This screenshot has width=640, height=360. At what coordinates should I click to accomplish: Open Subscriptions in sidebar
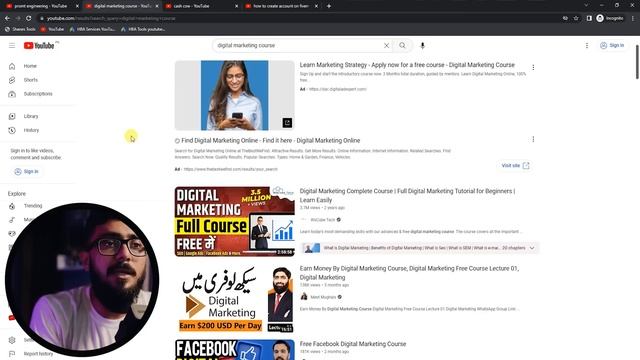coord(38,94)
